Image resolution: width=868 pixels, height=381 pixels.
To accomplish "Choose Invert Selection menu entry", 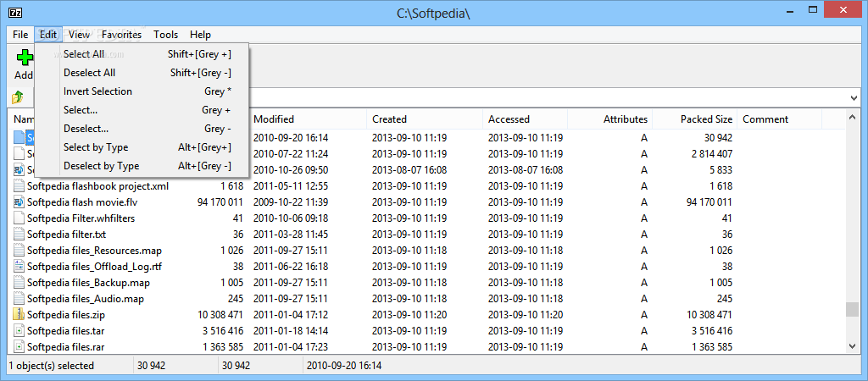I will [142, 91].
